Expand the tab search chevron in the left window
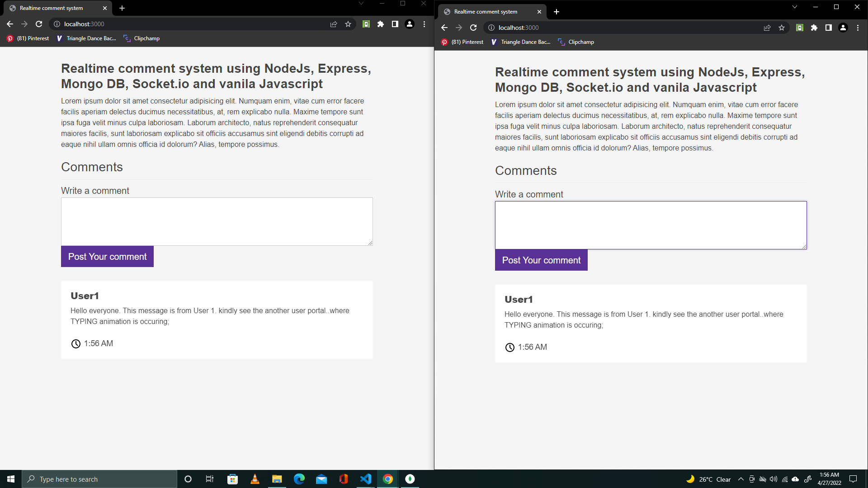The image size is (868, 488). point(360,3)
